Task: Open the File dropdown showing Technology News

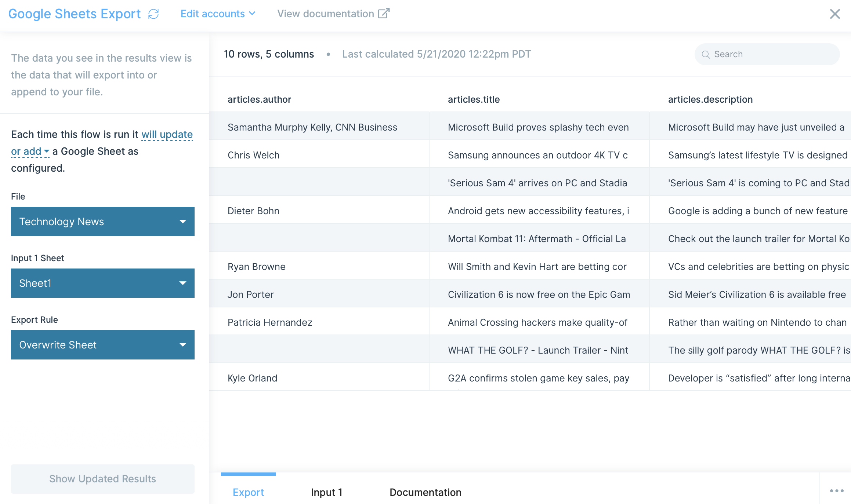Action: click(x=102, y=222)
